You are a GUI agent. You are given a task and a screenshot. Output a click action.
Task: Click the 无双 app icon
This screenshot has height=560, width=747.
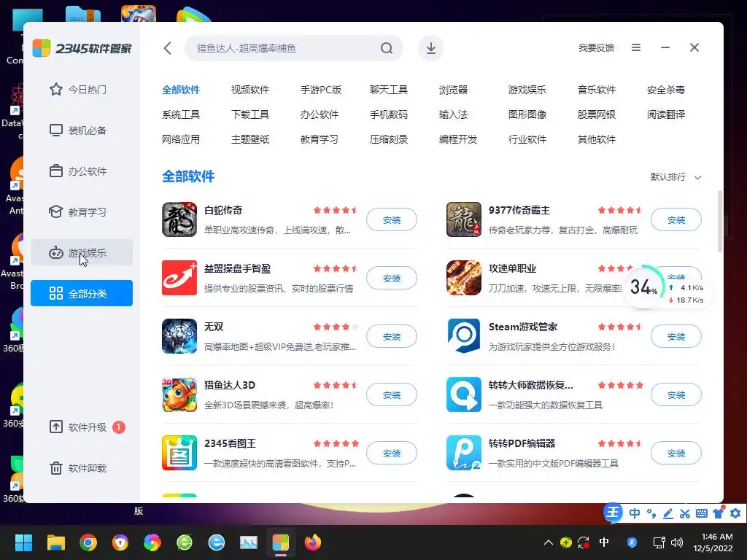(x=179, y=336)
